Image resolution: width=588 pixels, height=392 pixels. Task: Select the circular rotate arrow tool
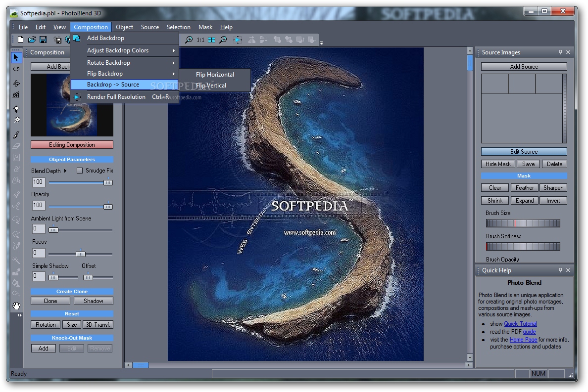pyautogui.click(x=16, y=69)
